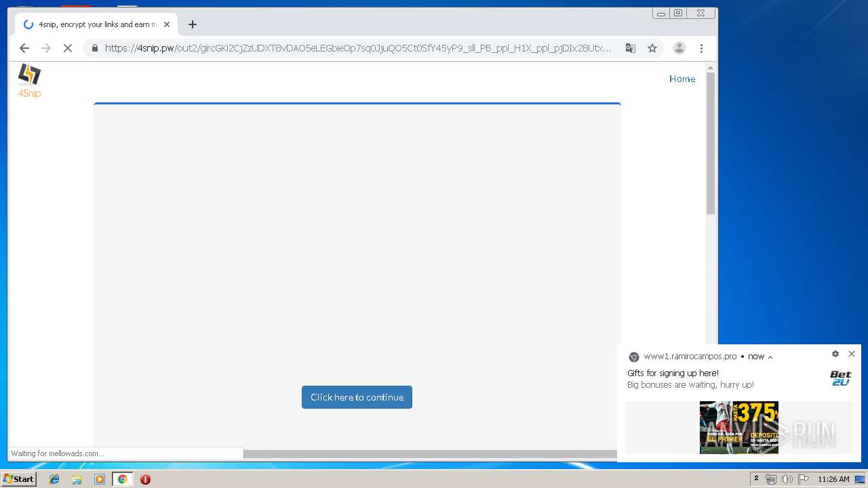Open the Windows Start menu

point(19,479)
